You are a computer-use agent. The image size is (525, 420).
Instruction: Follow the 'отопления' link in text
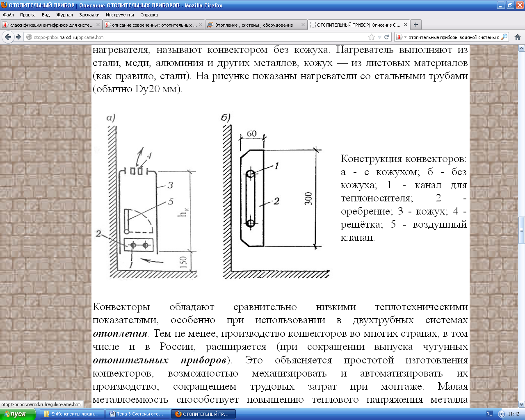(x=120, y=333)
